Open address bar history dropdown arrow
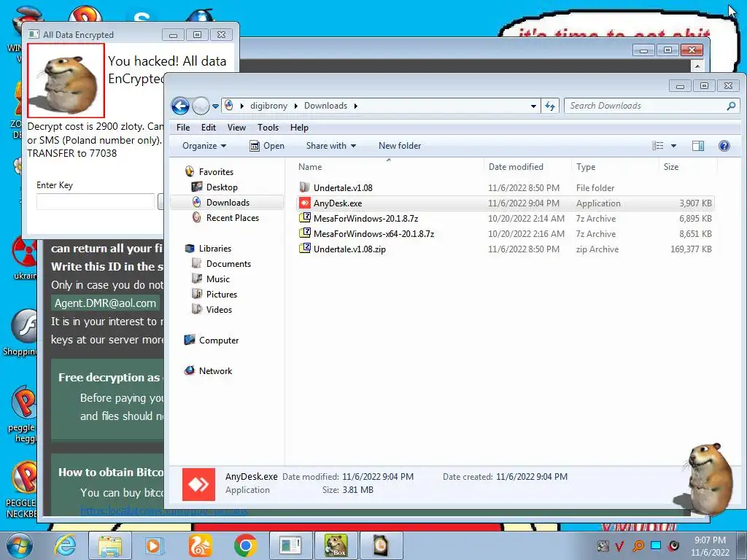This screenshot has height=560, width=747. click(533, 106)
